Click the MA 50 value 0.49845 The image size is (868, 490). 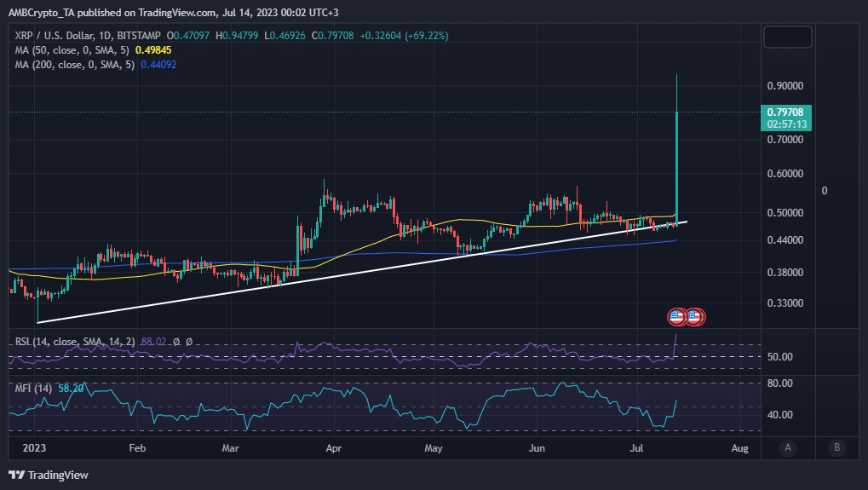153,49
